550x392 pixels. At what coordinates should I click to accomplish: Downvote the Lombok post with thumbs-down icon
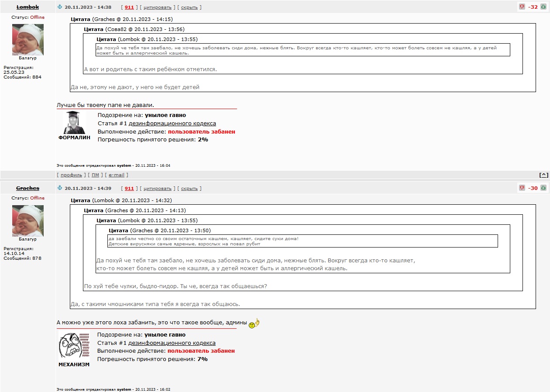(x=522, y=7)
